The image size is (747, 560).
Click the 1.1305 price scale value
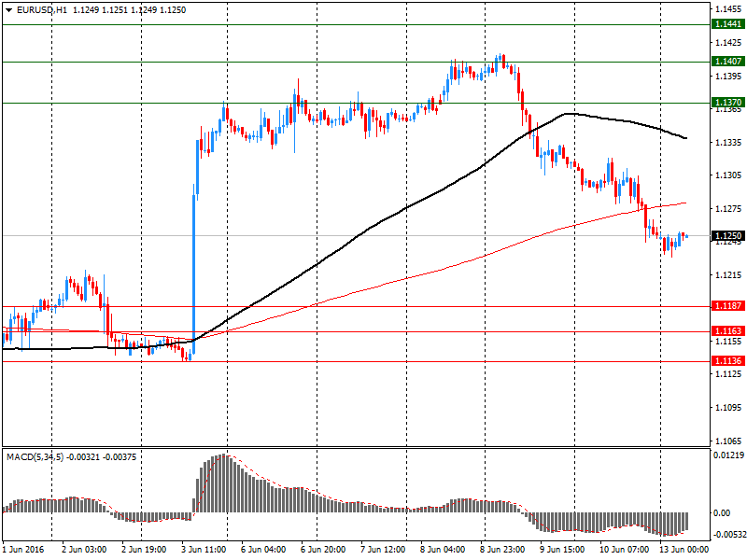pos(728,175)
